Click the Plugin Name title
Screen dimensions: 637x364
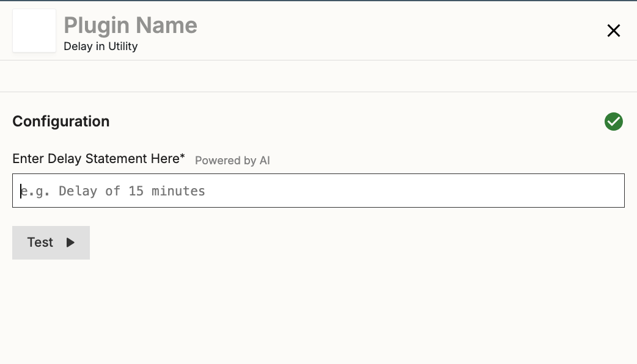[130, 25]
